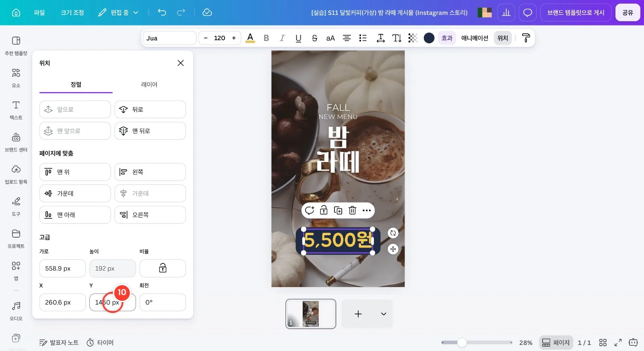Expand the add page options chevron
644x351 pixels.
point(384,314)
